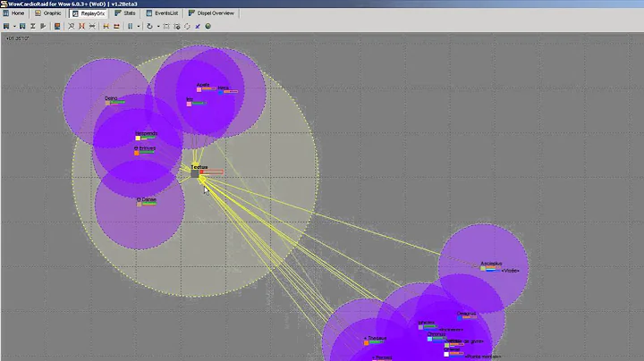Click the dotted circle toolbar icon
The image size is (644, 361).
tap(187, 26)
